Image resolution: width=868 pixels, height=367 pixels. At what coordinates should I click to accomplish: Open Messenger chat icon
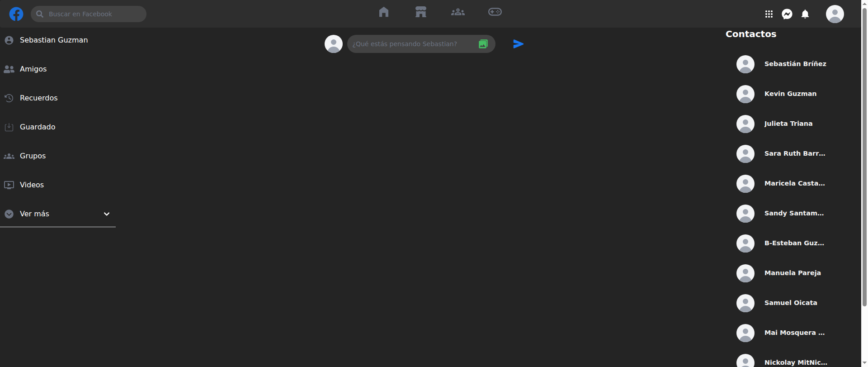[x=787, y=14]
